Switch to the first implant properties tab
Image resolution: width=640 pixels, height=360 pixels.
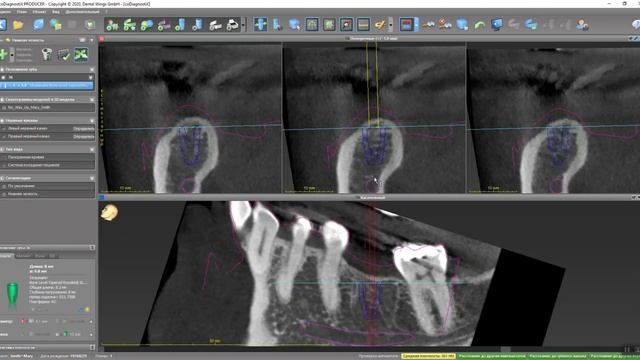[7, 256]
